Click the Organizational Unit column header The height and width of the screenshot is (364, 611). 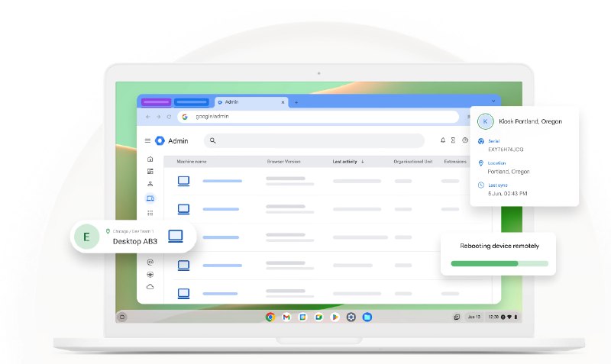tap(413, 162)
